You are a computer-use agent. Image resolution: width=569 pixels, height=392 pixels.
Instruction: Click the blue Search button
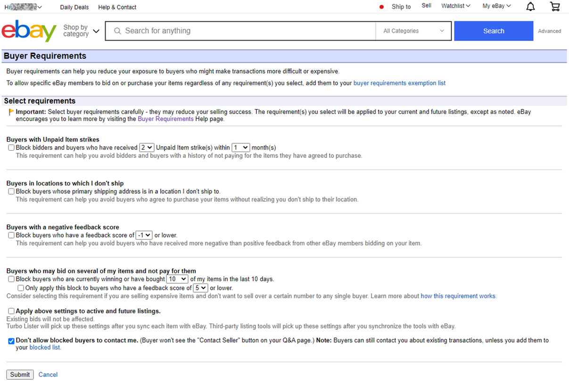point(494,31)
